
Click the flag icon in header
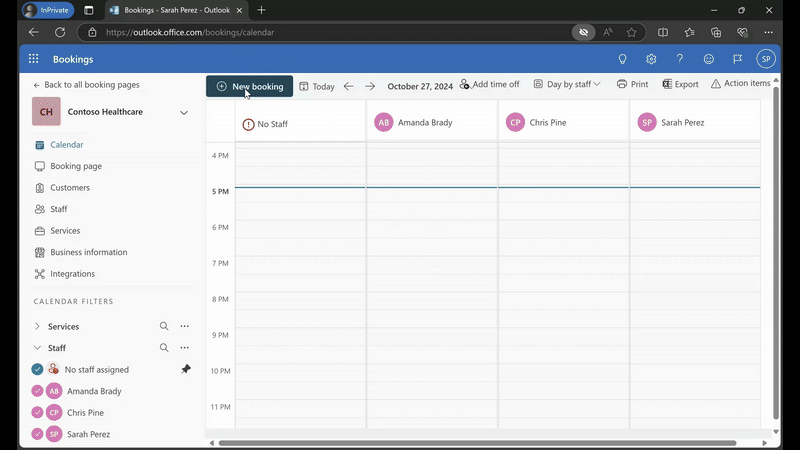[737, 59]
